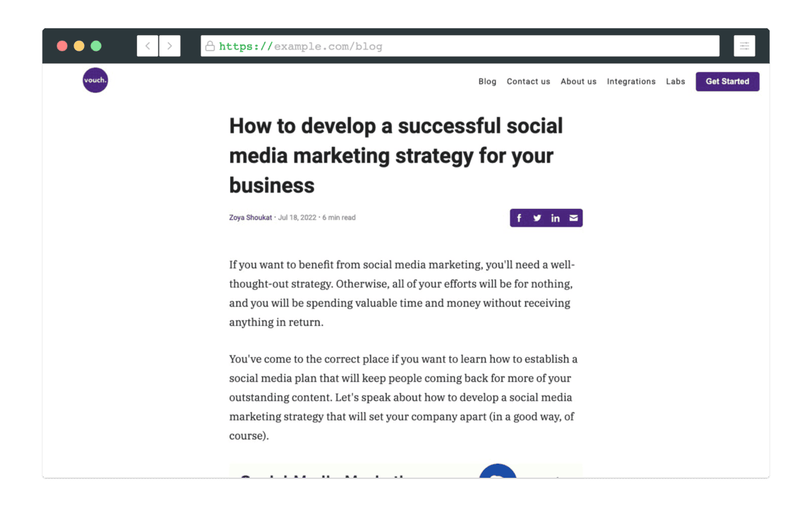
Task: Click the vouch. logo
Action: point(95,80)
